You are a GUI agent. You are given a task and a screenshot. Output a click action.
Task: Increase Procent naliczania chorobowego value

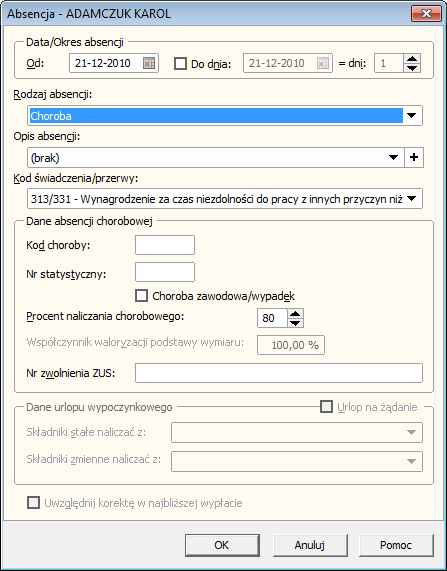(295, 314)
